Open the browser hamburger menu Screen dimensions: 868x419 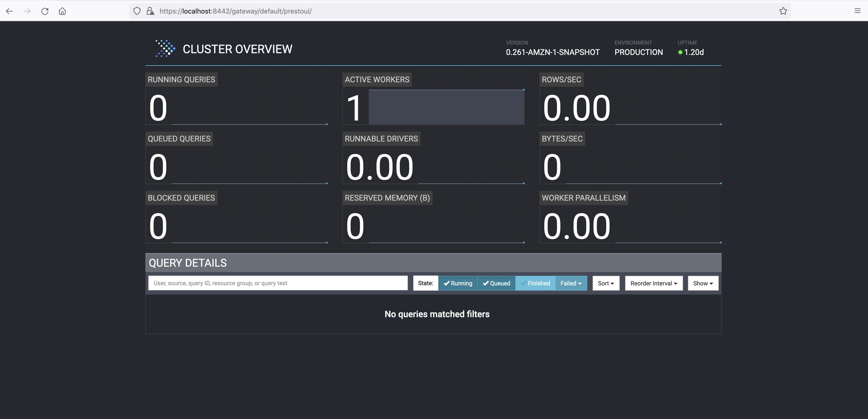[857, 11]
